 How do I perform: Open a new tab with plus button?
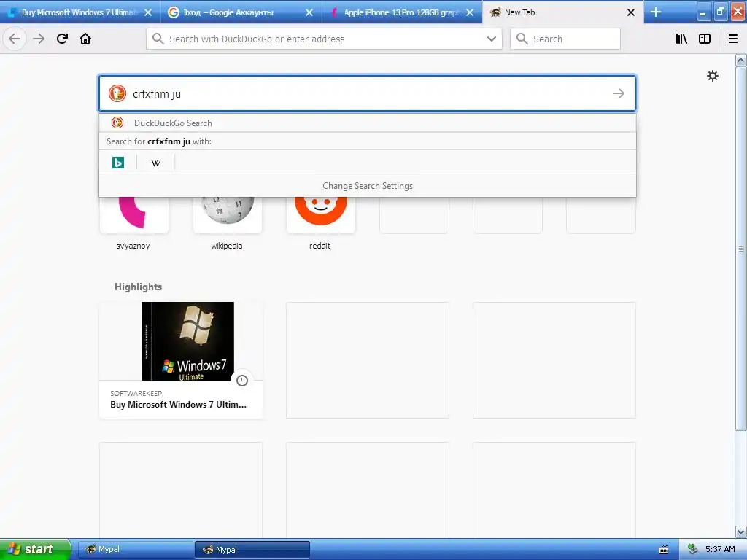pyautogui.click(x=656, y=12)
